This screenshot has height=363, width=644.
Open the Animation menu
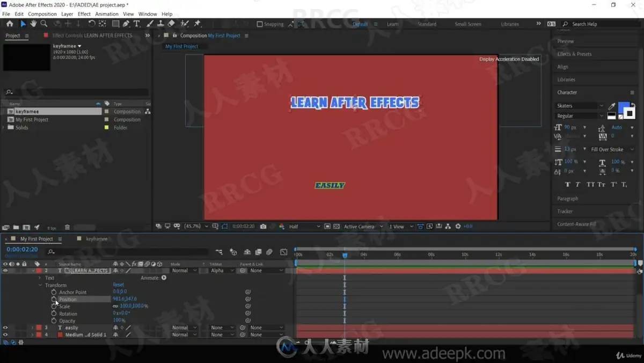[x=107, y=14]
